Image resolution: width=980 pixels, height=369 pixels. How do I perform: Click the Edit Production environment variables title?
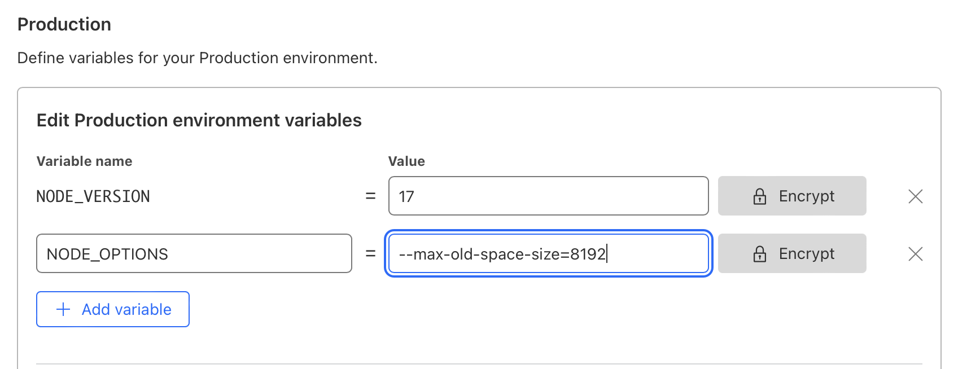pyautogui.click(x=199, y=120)
